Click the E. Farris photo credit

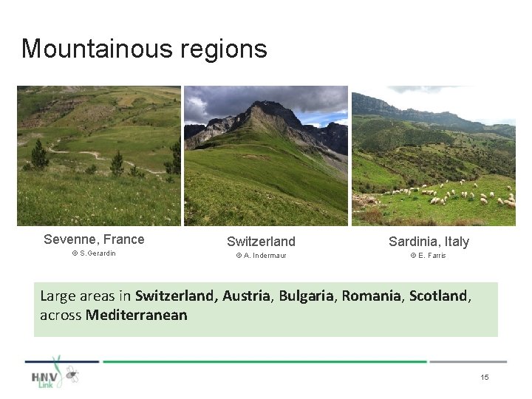428,256
